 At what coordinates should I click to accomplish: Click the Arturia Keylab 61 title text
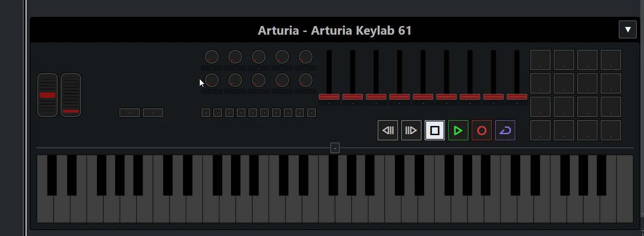[x=335, y=31]
